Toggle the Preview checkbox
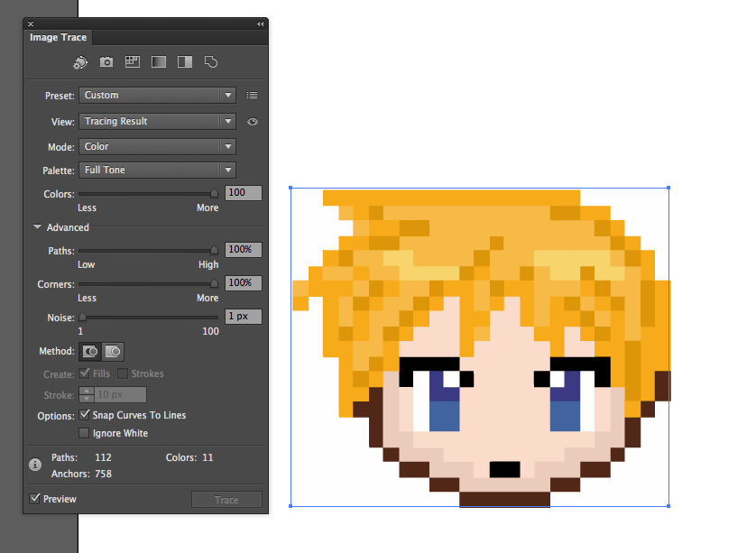Viewport: 756px width, 553px height. click(35, 498)
